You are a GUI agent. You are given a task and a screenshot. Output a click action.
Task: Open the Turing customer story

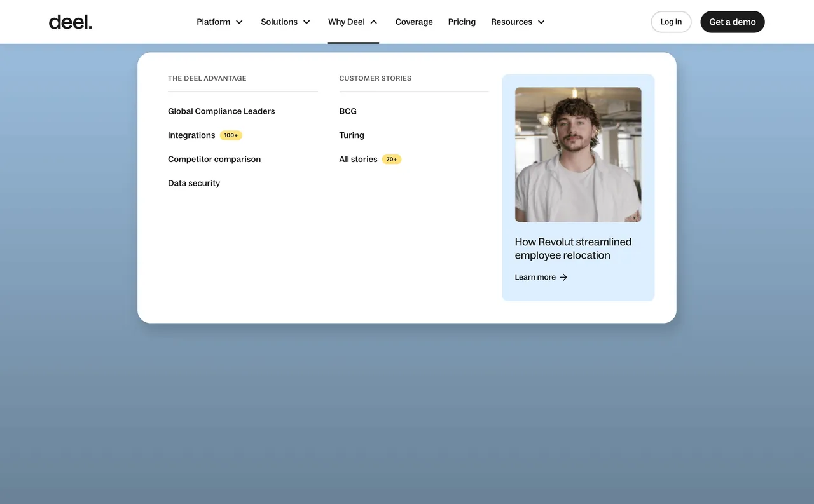[x=352, y=135]
